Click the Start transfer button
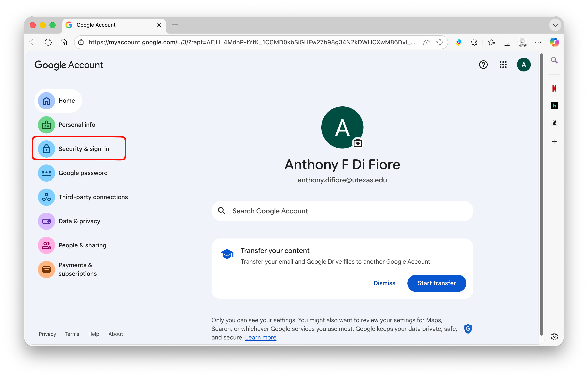This screenshot has width=588, height=378. (x=436, y=283)
